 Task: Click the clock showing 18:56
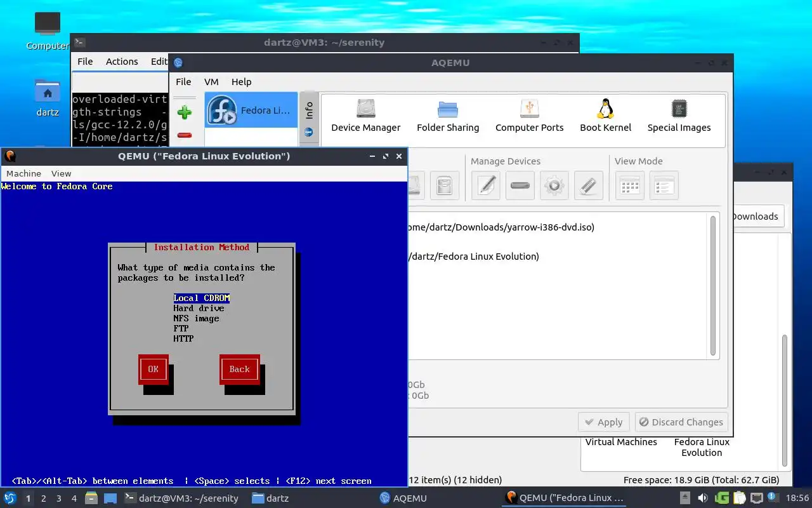[797, 498]
